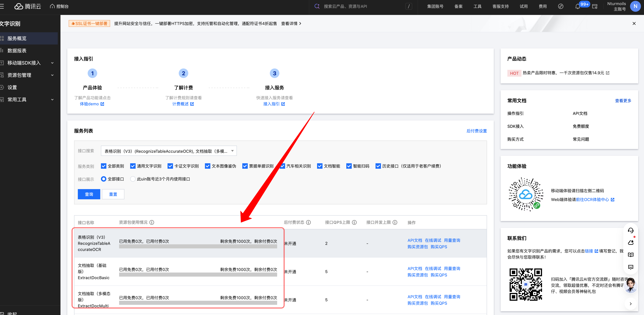This screenshot has height=315, width=644.
Task: Uncheck 历史接口 checkbox
Action: point(378,166)
